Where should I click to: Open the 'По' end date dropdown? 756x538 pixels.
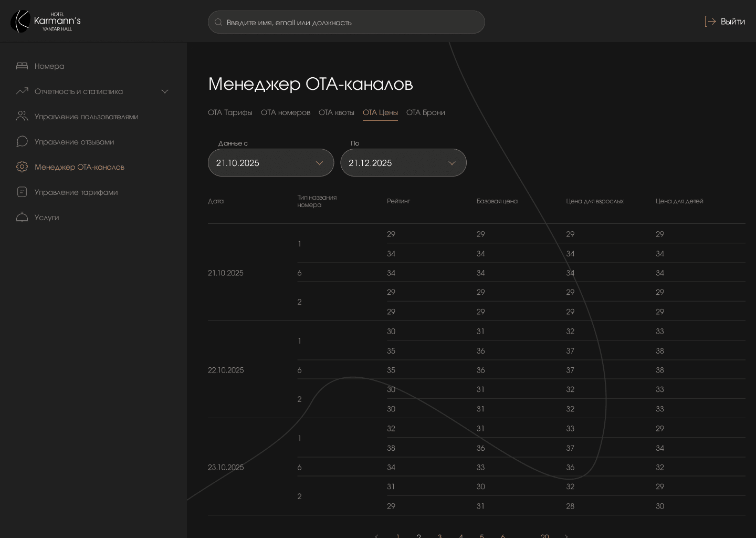(403, 163)
